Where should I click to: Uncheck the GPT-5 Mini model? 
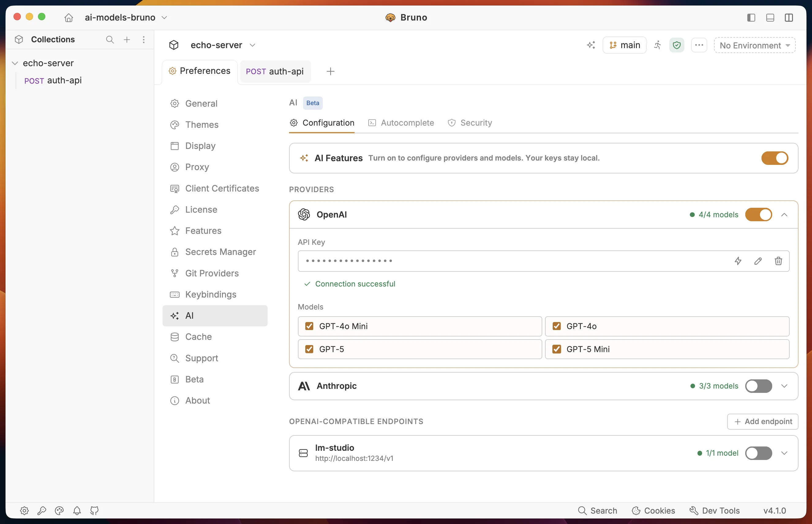557,349
